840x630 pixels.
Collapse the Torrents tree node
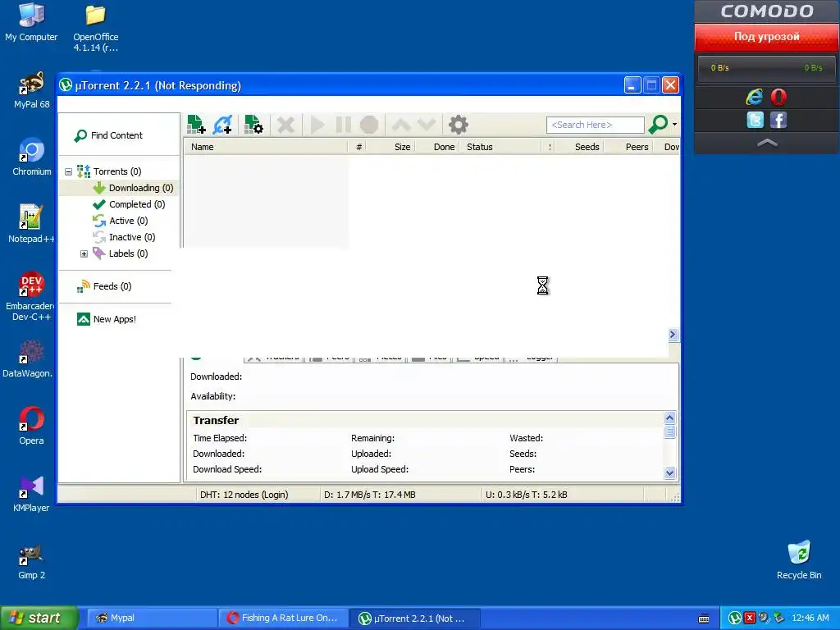coord(69,172)
